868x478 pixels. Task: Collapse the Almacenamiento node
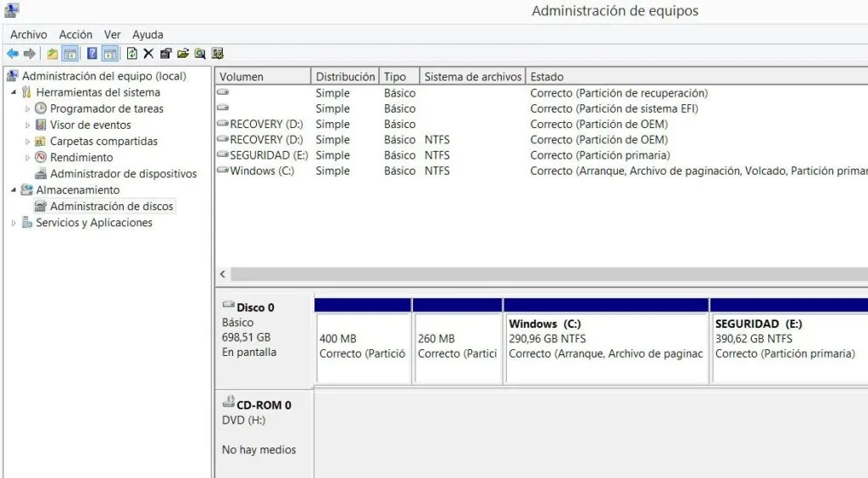coord(14,191)
